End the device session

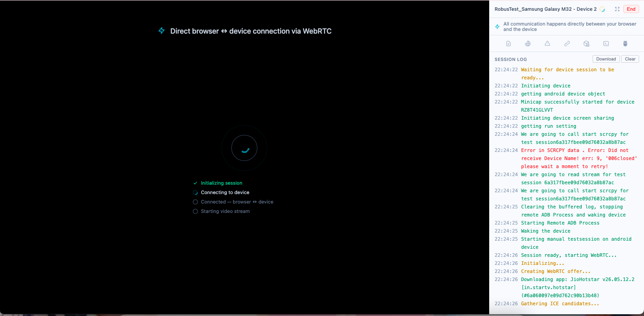click(631, 9)
